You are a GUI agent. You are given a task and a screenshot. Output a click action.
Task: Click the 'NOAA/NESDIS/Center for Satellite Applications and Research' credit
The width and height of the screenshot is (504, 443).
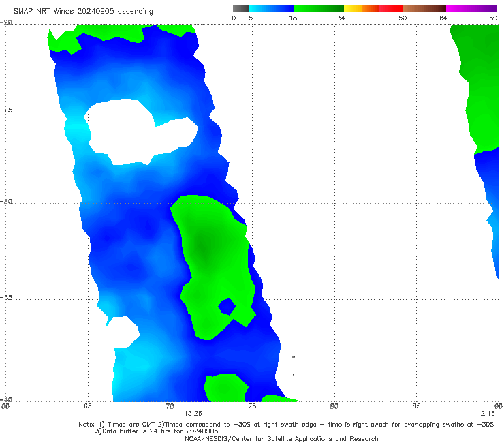point(281,439)
